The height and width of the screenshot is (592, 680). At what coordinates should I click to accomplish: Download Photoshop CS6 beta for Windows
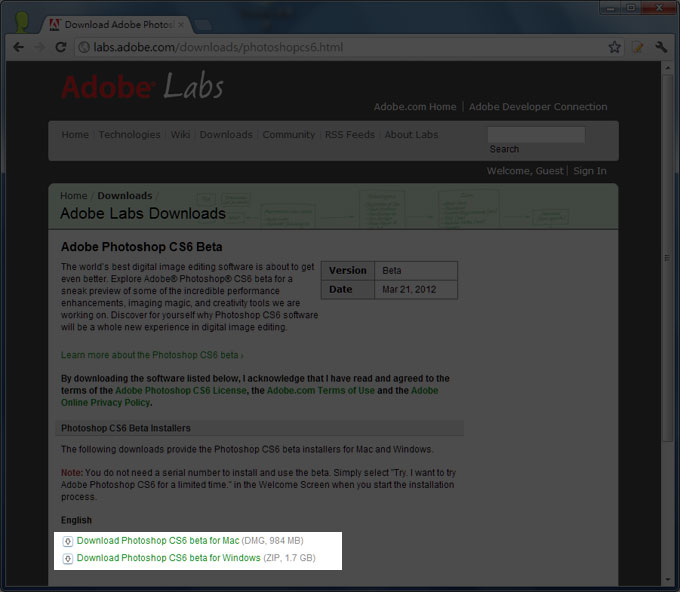(169, 558)
